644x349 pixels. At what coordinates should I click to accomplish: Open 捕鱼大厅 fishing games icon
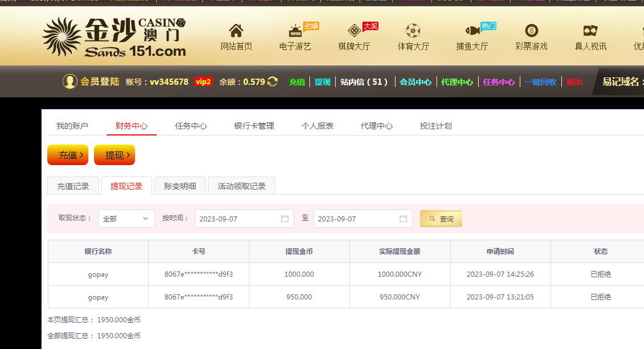pyautogui.click(x=472, y=31)
